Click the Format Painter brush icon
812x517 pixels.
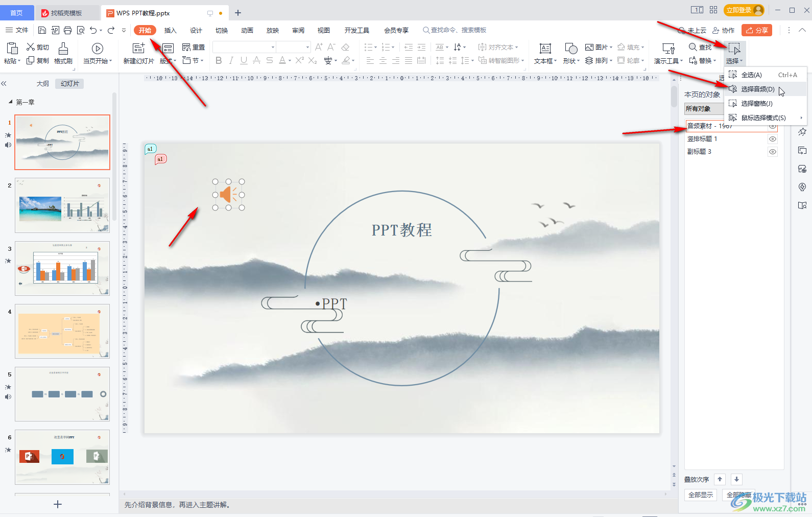[x=63, y=49]
